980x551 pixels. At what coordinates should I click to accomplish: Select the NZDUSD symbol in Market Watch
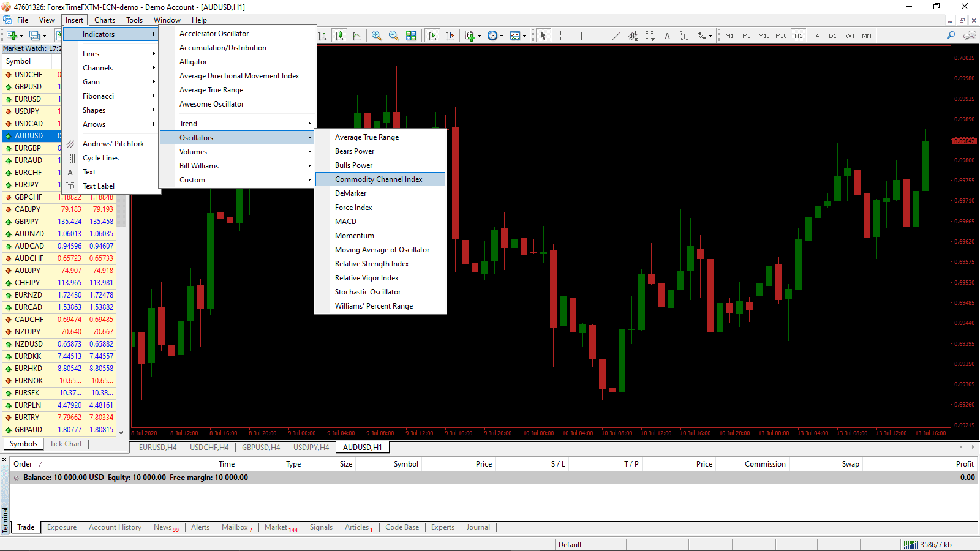tap(28, 343)
